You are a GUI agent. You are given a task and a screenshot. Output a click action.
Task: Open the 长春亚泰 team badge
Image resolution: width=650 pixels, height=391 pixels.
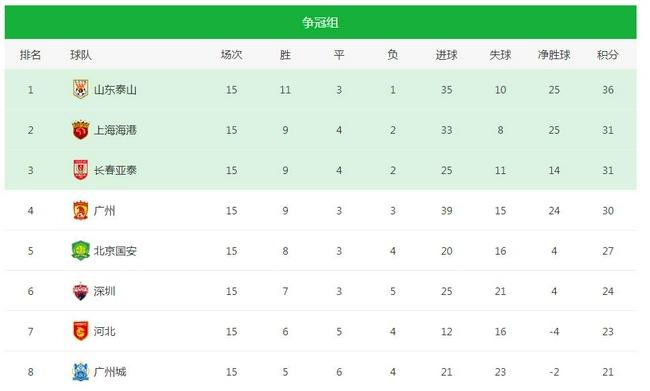[x=80, y=170]
